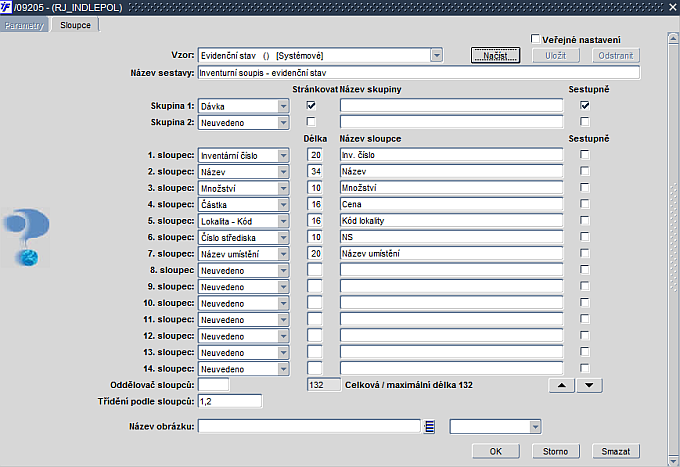
Task: Click the Název obrázku text field
Action: (309, 426)
